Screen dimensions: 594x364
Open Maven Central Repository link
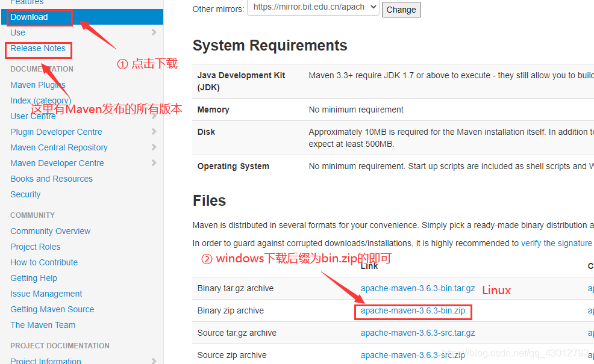(x=58, y=147)
